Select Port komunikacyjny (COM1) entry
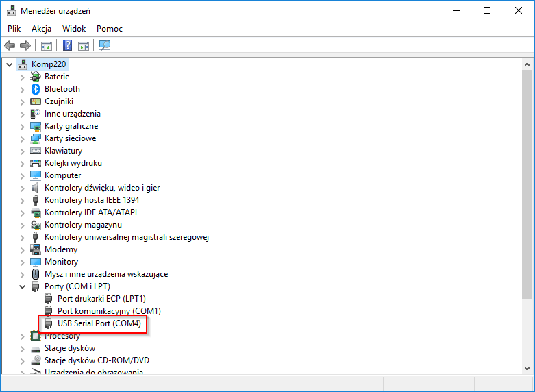 (x=109, y=311)
